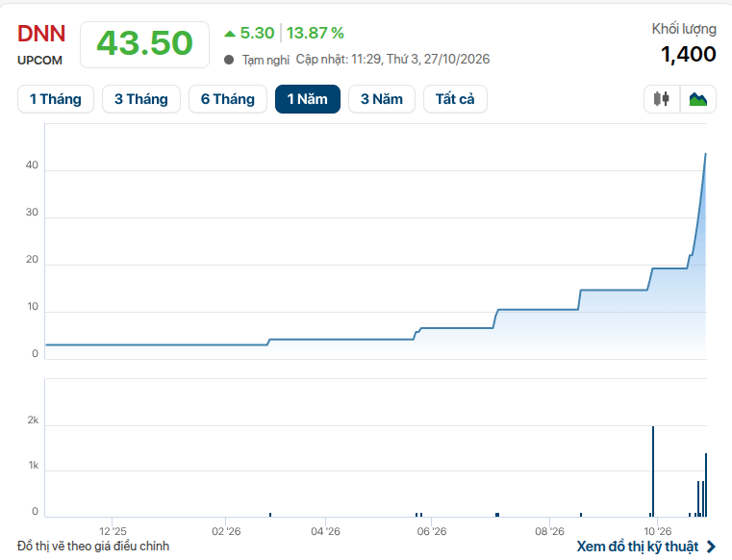Click the 43.50 price box
Screen dimensions: 732x560
click(x=144, y=44)
